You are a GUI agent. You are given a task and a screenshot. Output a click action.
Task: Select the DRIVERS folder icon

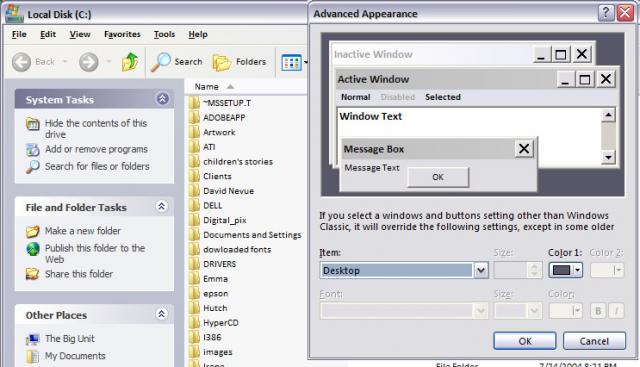(x=194, y=264)
